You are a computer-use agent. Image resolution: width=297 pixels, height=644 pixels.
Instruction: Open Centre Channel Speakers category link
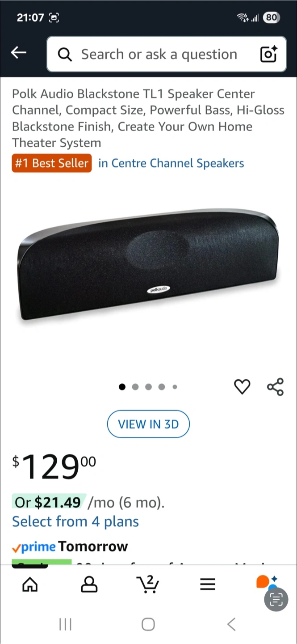pyautogui.click(x=171, y=163)
